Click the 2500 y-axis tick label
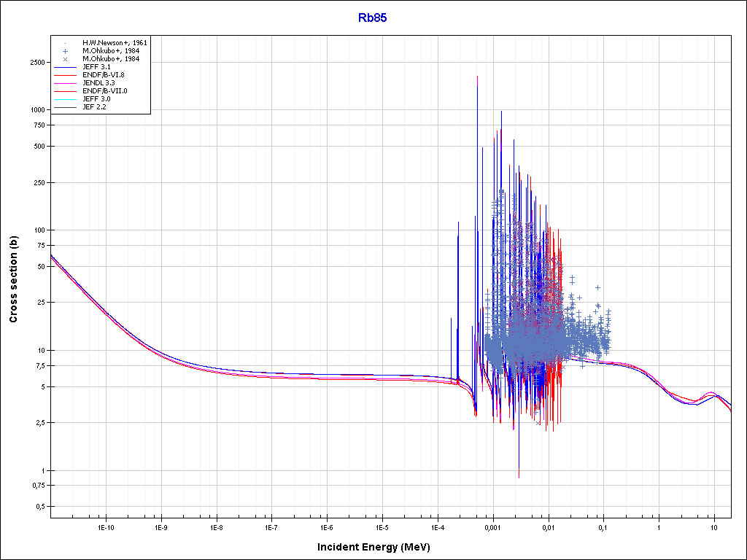Image resolution: width=747 pixels, height=560 pixels. point(38,62)
